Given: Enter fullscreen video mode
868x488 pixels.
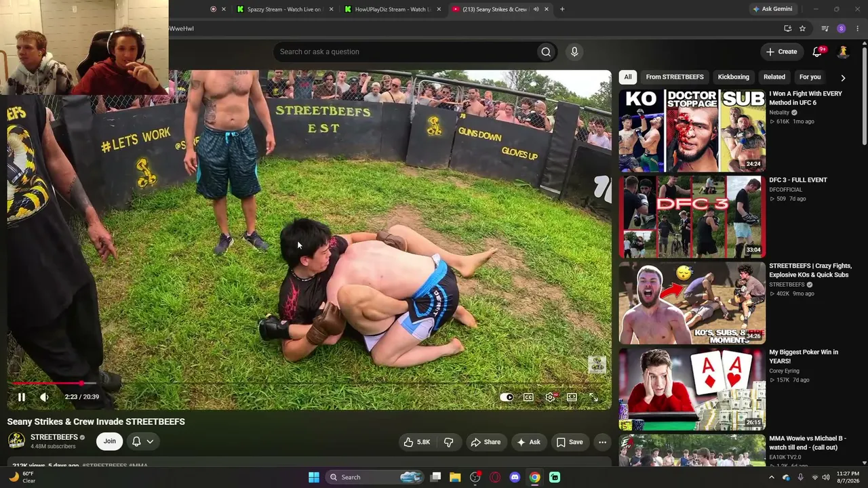Looking at the screenshot, I should pos(593,397).
